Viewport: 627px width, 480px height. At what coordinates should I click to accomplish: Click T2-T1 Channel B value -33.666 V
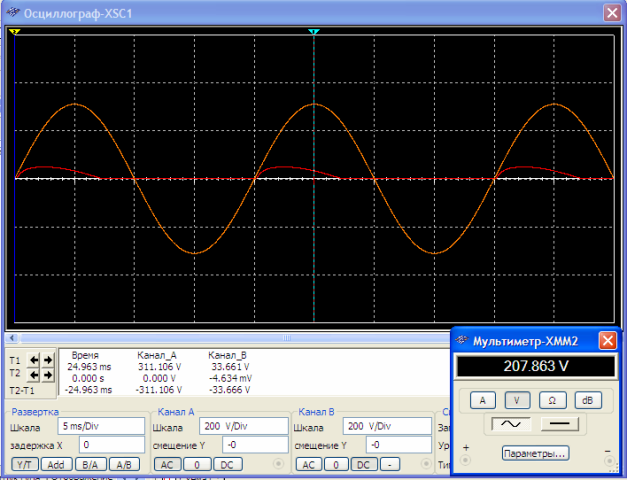(x=230, y=390)
